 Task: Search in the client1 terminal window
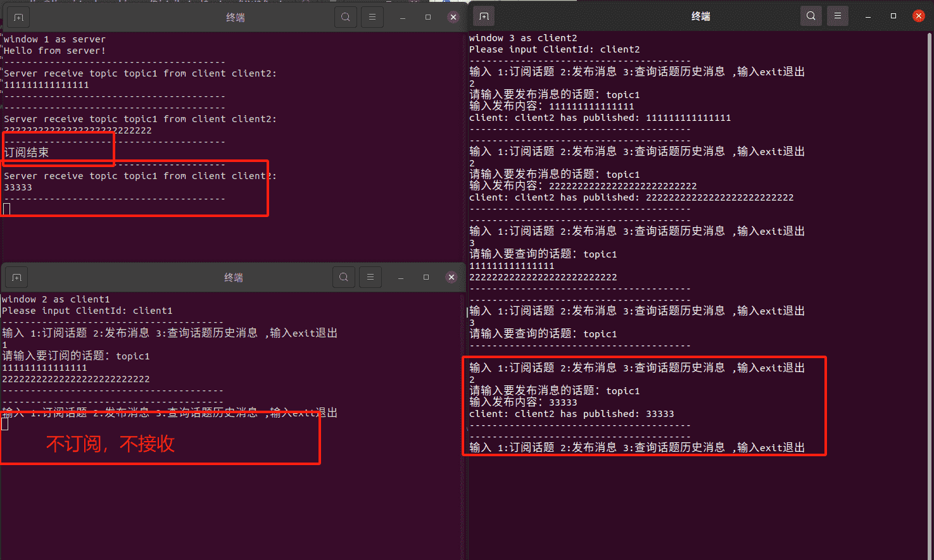[344, 277]
